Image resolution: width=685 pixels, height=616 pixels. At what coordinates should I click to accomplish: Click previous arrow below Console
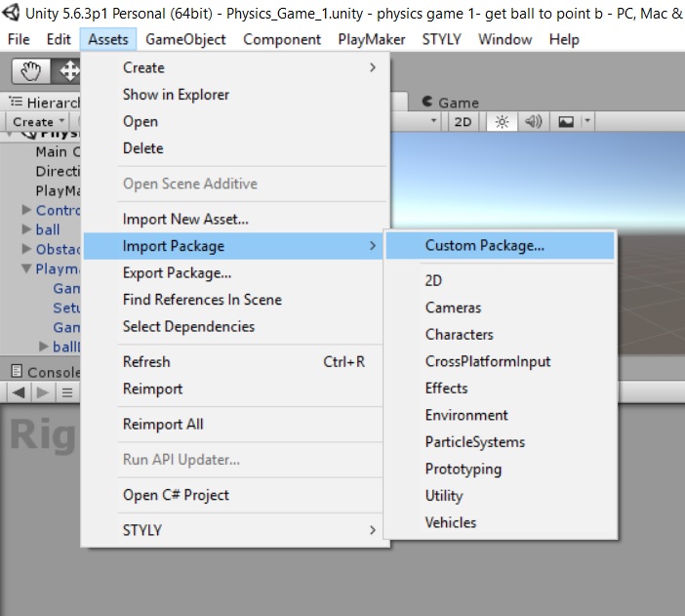coord(19,392)
